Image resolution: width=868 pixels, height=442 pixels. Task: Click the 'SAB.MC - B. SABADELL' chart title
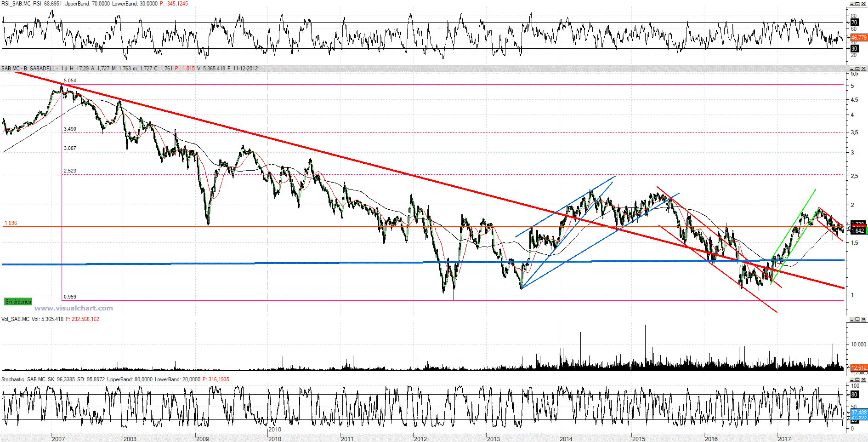coord(28,69)
